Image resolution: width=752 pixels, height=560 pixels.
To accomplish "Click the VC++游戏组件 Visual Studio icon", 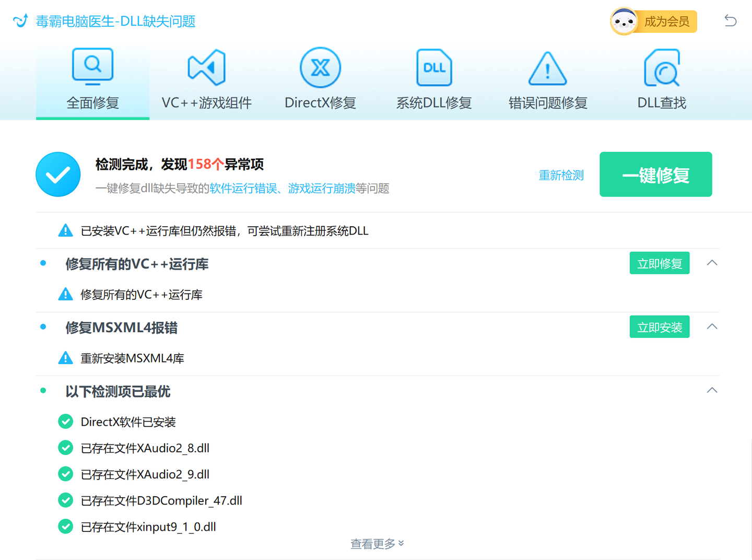I will 206,67.
